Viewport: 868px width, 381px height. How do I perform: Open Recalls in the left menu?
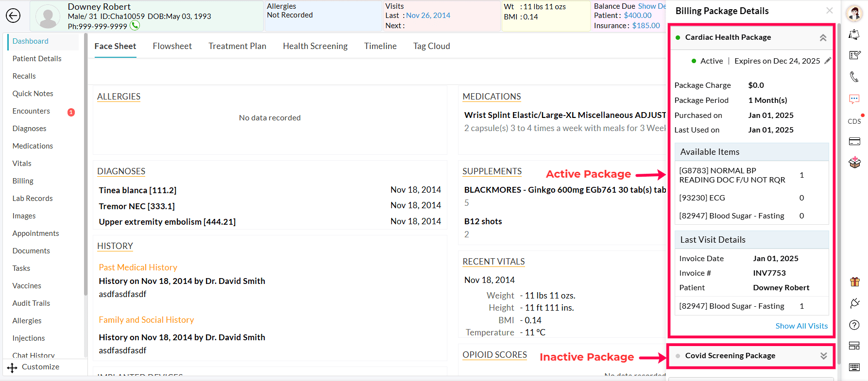click(x=24, y=76)
